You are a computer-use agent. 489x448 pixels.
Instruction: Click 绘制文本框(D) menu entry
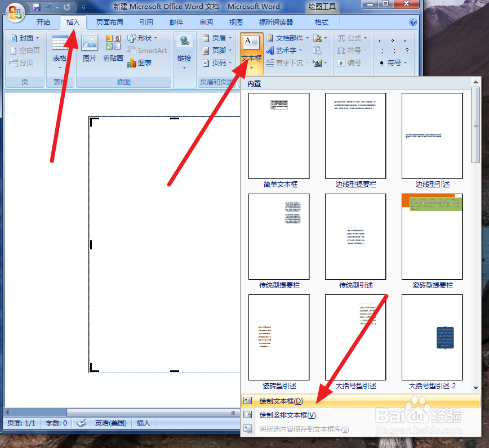click(361, 401)
